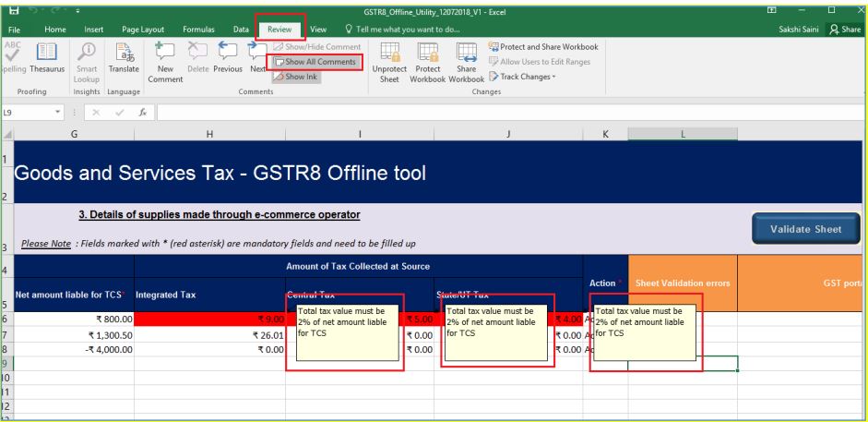This screenshot has height=422, width=868.
Task: Select column H header
Action: tap(209, 134)
